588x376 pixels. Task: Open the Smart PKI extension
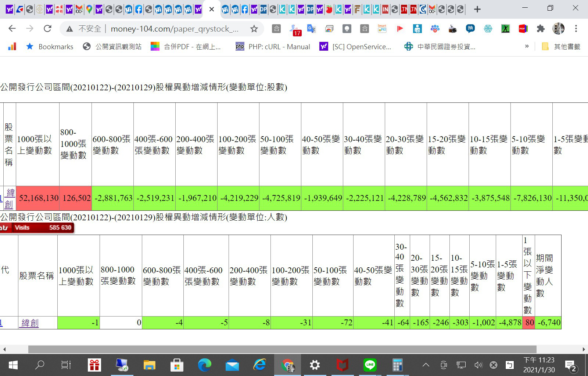click(382, 29)
